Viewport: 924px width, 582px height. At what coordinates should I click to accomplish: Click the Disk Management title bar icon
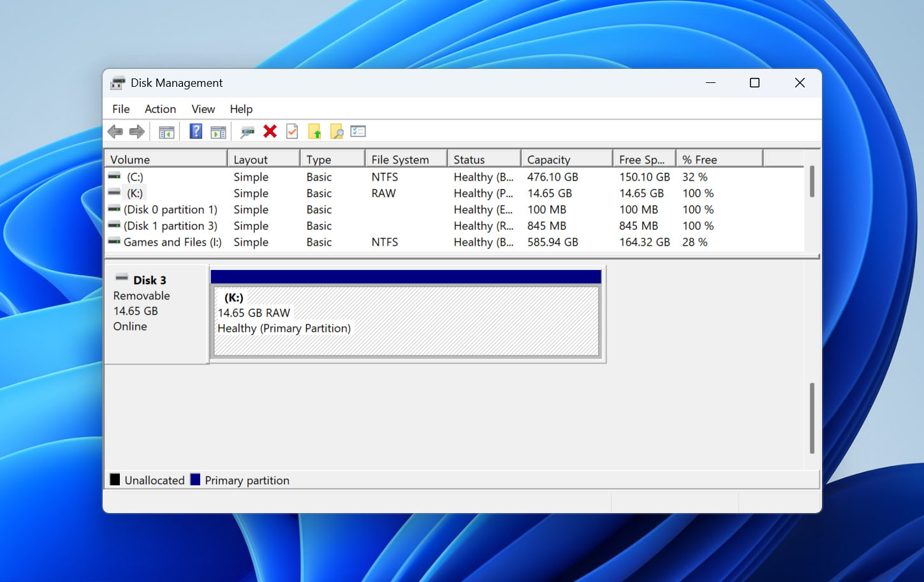(x=117, y=83)
